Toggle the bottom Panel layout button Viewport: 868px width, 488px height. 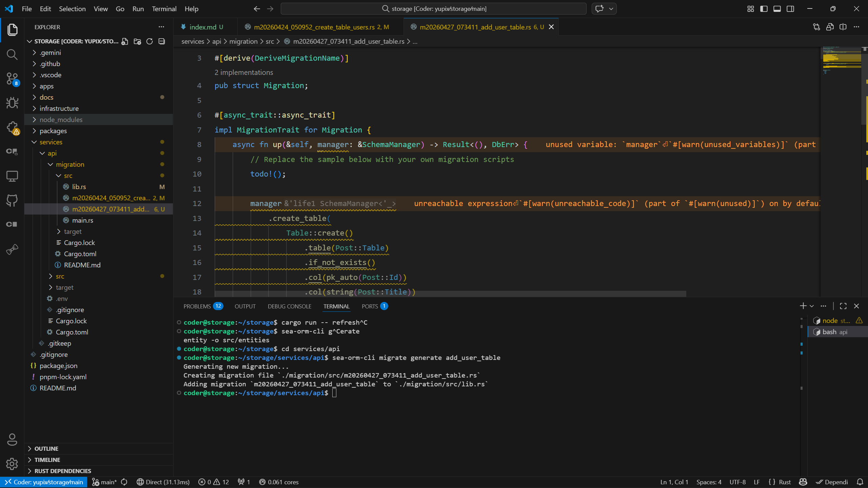777,9
